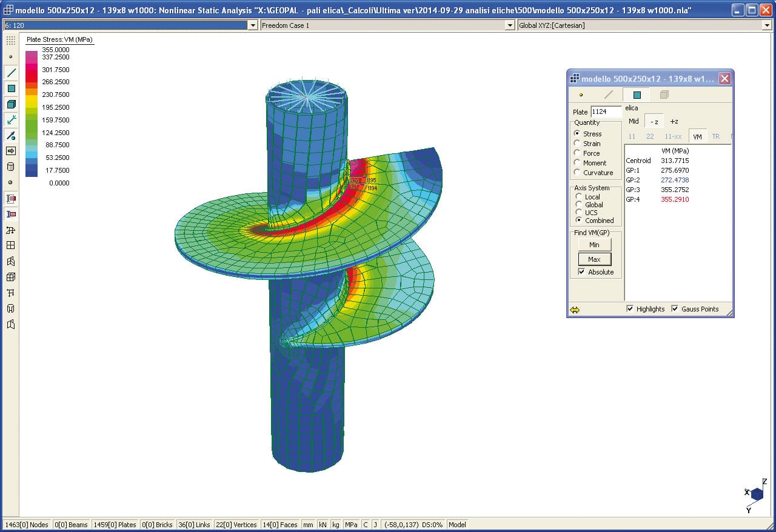Click the Min button under Find VM

click(x=594, y=244)
